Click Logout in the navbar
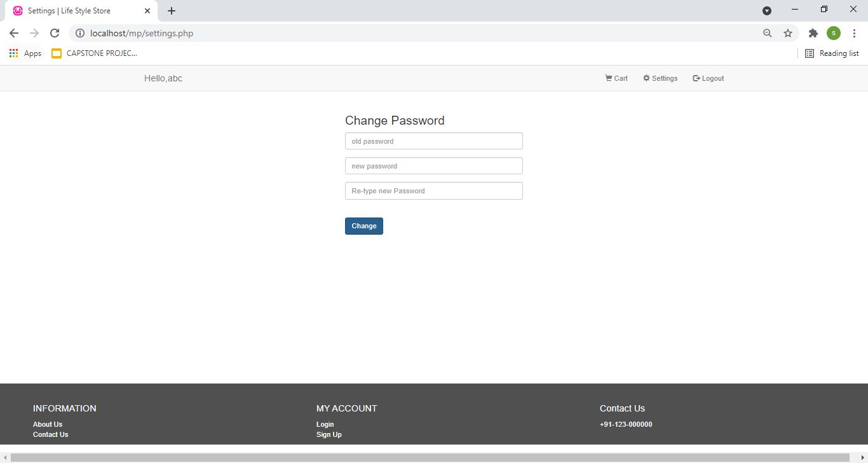Image resolution: width=868 pixels, height=463 pixels. [709, 78]
